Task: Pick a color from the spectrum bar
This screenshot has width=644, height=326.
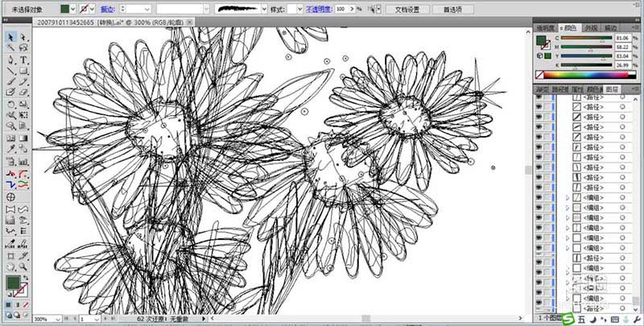Action: (585, 75)
